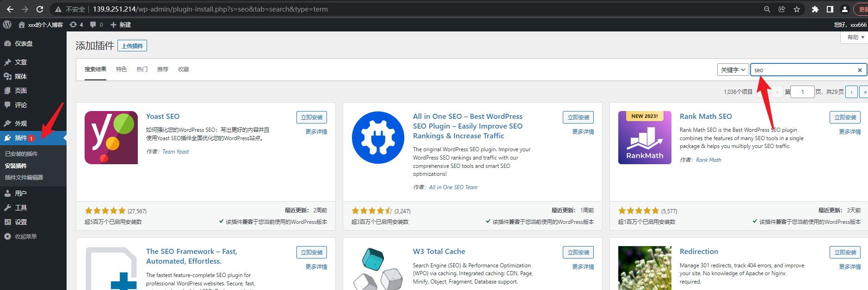
Task: Open 更多详情 for Rank Math SEO
Action: tap(850, 132)
